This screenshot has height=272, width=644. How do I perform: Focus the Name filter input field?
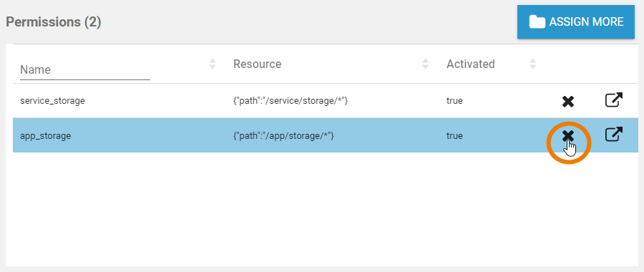85,70
